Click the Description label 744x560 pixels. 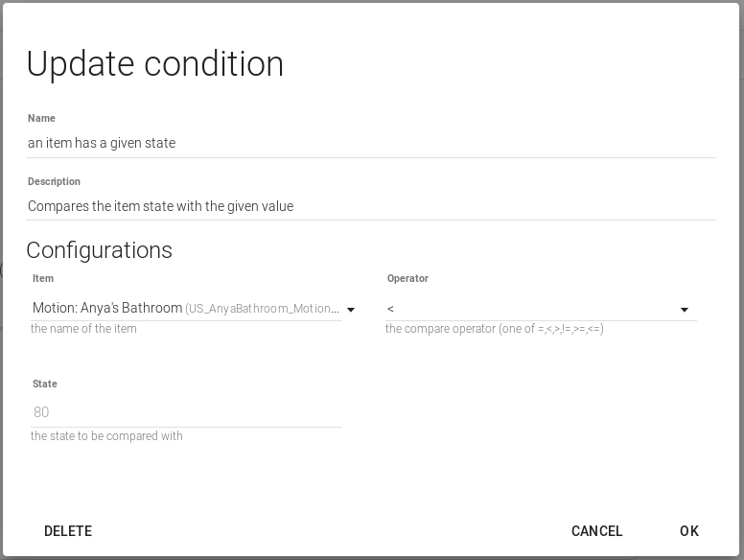(x=54, y=182)
